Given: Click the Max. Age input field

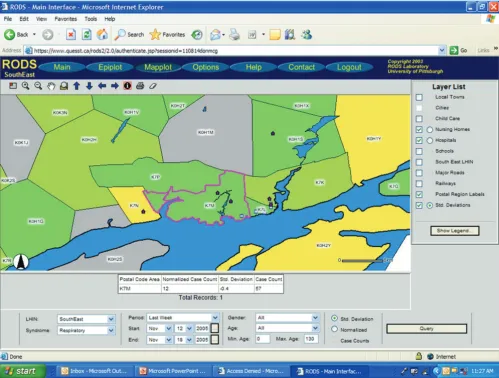Looking at the screenshot, I should pyautogui.click(x=311, y=339).
